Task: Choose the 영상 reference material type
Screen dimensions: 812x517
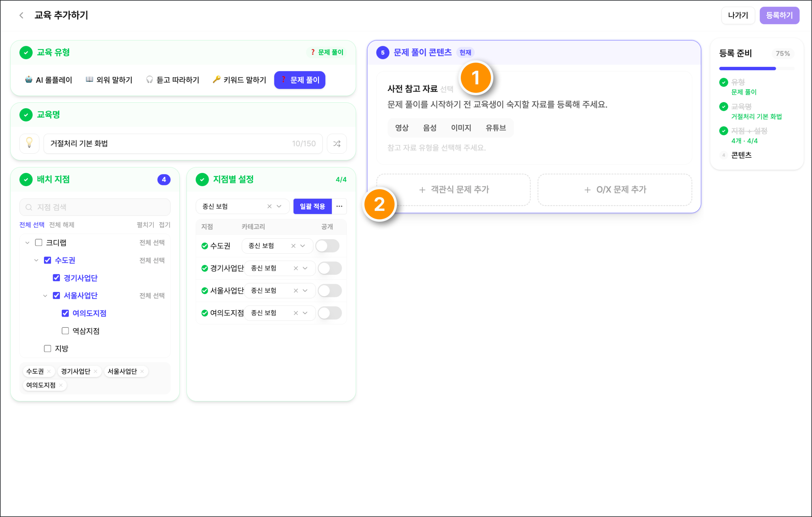Action: (x=401, y=128)
